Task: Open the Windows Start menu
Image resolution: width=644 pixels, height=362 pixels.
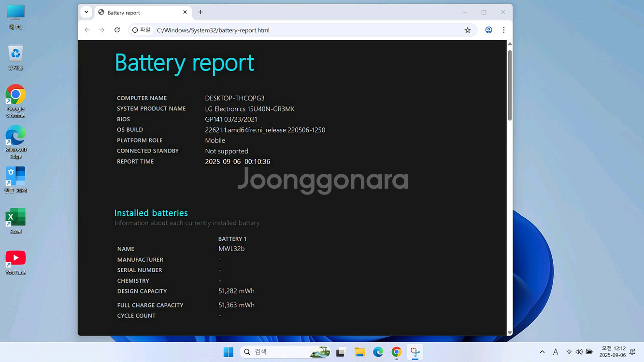Action: point(229,352)
